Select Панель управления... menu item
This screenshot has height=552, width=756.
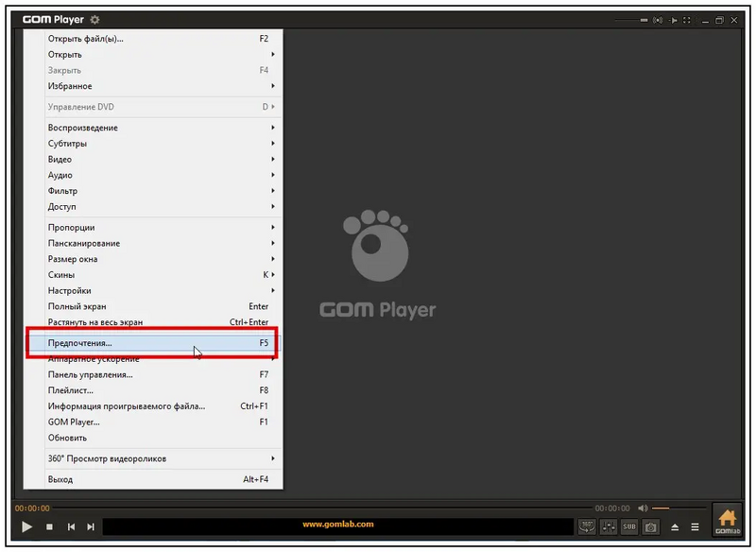click(153, 374)
